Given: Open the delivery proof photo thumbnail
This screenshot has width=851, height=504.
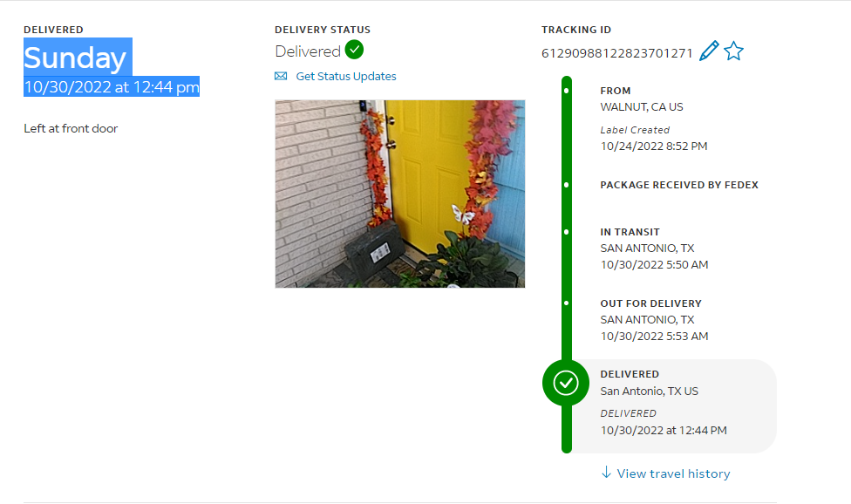Looking at the screenshot, I should coord(400,194).
